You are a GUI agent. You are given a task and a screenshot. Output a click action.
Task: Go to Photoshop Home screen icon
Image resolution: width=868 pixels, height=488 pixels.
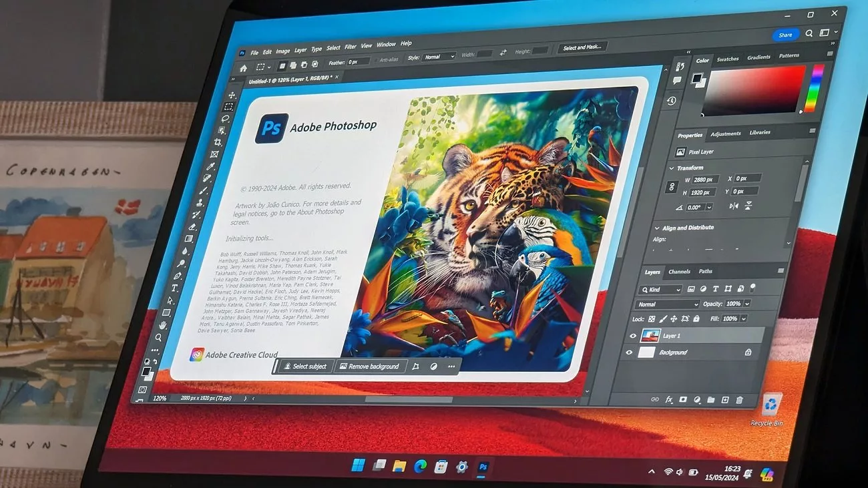(x=244, y=68)
